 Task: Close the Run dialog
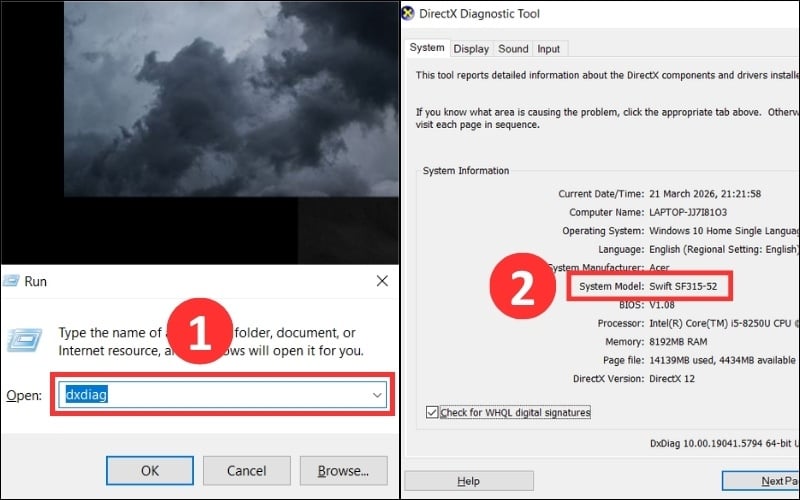tap(382, 281)
